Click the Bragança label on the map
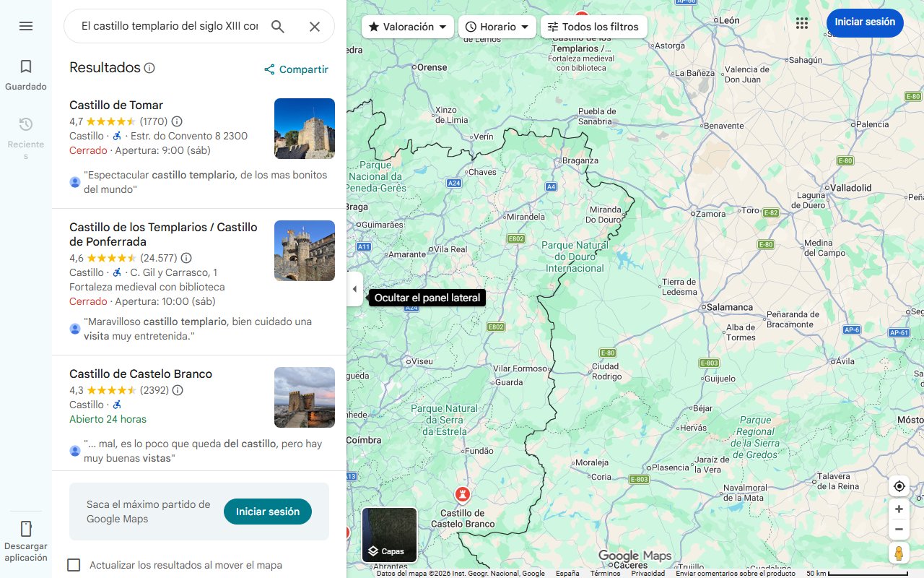This screenshot has height=578, width=924. coord(580,160)
